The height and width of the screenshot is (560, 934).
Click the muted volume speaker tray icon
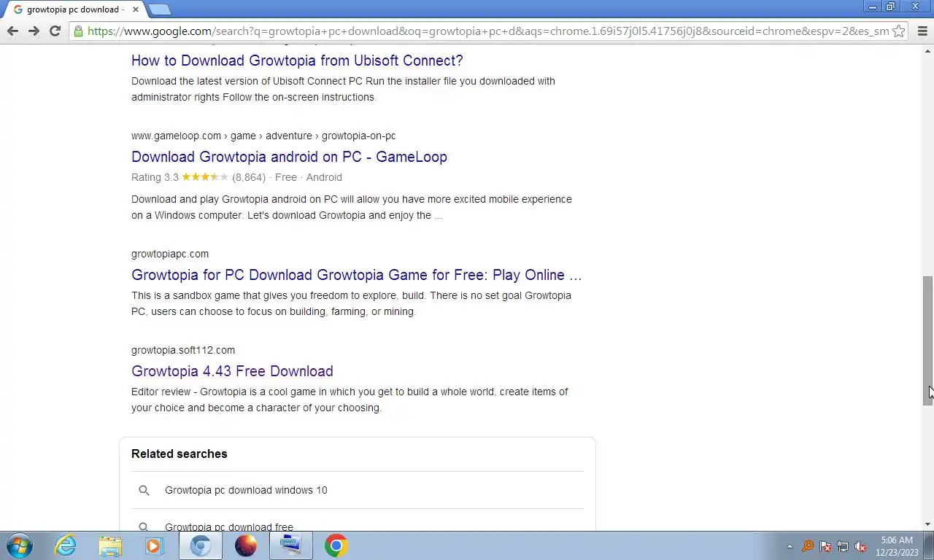click(860, 546)
